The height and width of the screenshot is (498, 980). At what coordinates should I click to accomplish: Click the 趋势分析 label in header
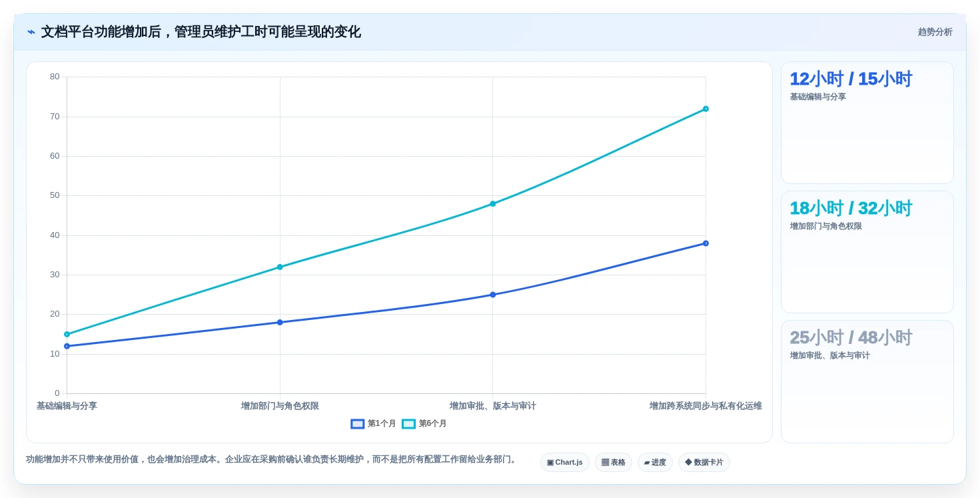tap(935, 32)
